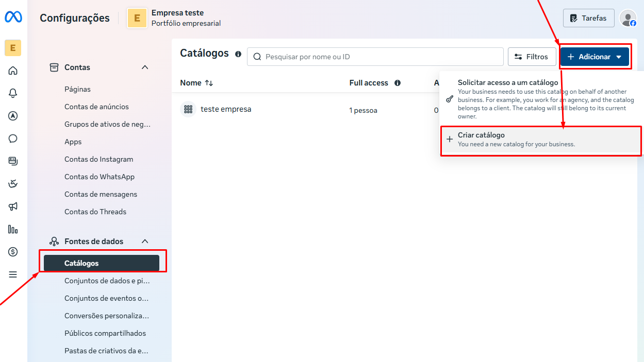
Task: Choose Criar catálogo from the menu
Action: (541, 140)
